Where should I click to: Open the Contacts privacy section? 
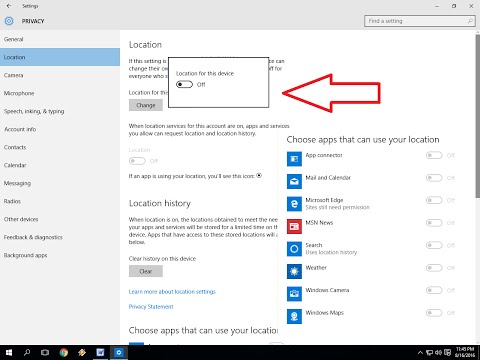pyautogui.click(x=60, y=147)
